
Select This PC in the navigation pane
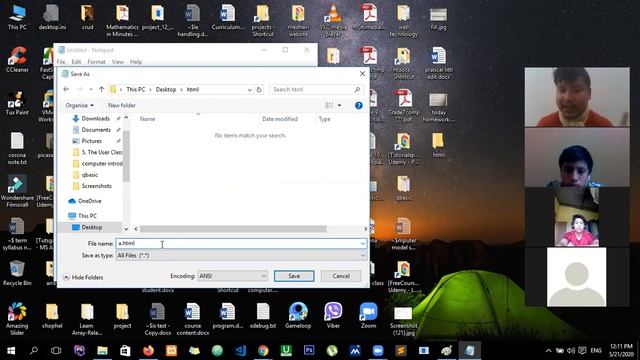(87, 216)
